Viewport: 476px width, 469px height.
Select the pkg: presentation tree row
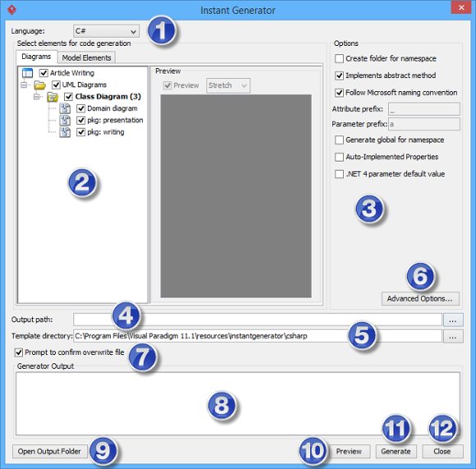click(115, 121)
